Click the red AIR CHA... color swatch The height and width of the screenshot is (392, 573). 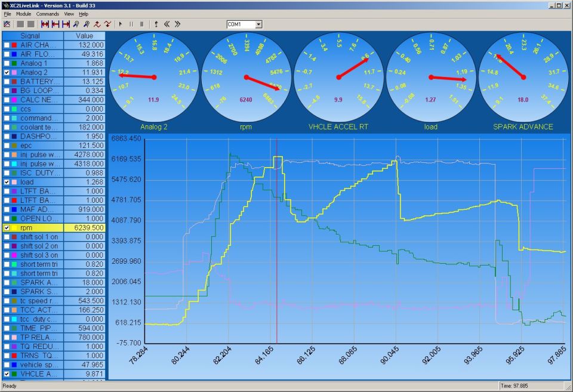[x=14, y=45]
